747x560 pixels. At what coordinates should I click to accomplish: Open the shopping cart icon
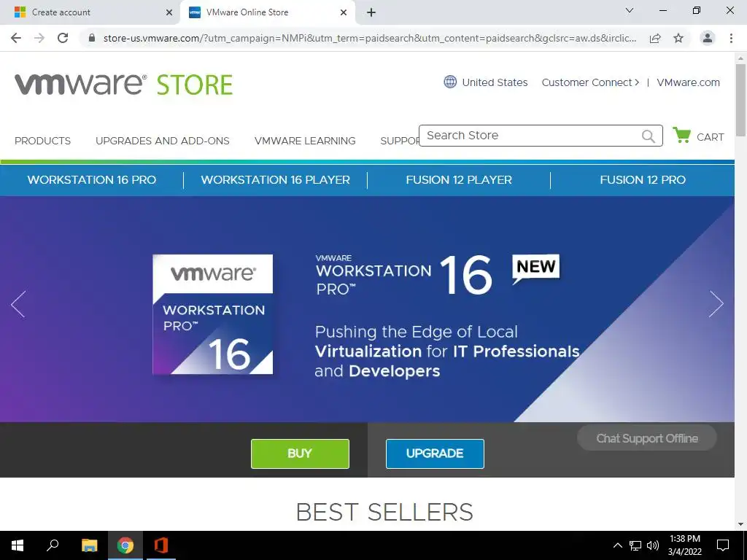point(682,135)
